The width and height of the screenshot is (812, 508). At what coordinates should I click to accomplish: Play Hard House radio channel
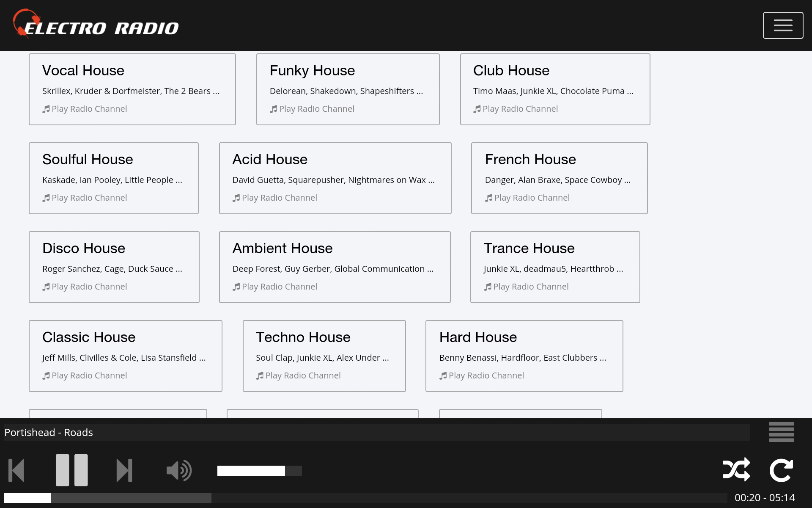pyautogui.click(x=482, y=375)
